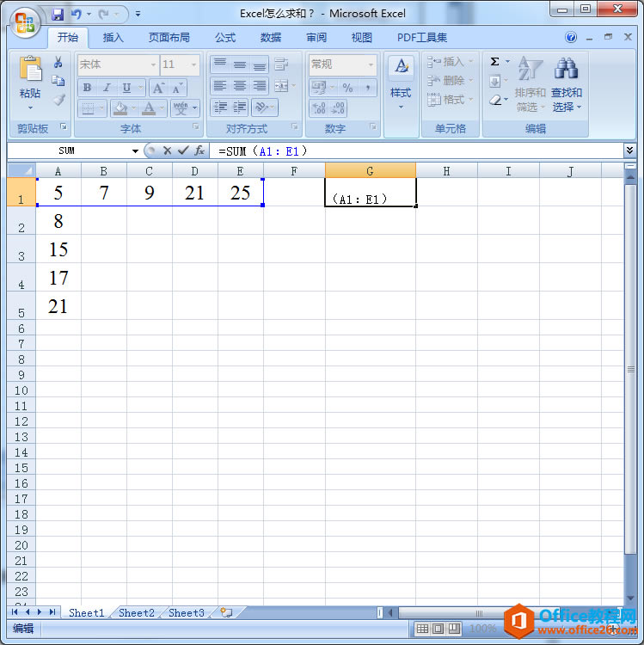The image size is (644, 645).
Task: Increase the font size
Action: [x=158, y=88]
